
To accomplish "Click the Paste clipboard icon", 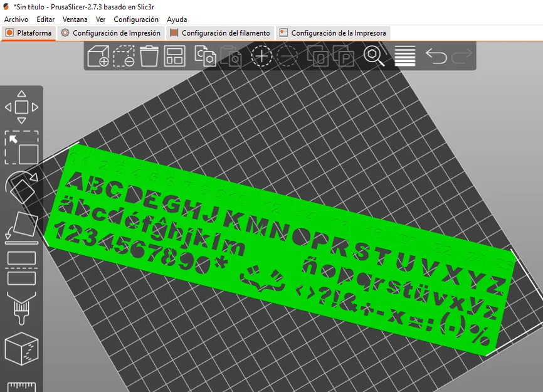I will 231,56.
